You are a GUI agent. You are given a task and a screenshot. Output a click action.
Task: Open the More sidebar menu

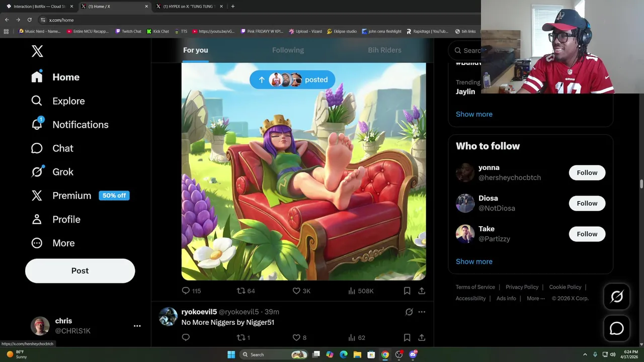tap(53, 243)
